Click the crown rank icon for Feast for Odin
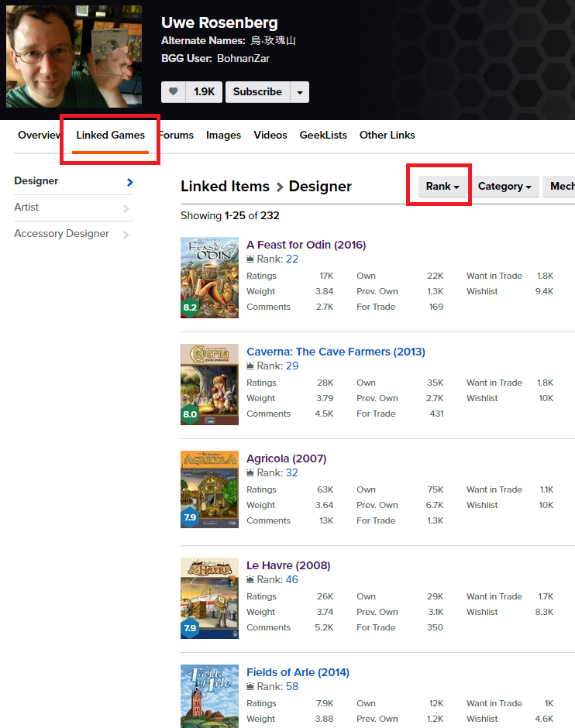The image size is (575, 728). (250, 259)
